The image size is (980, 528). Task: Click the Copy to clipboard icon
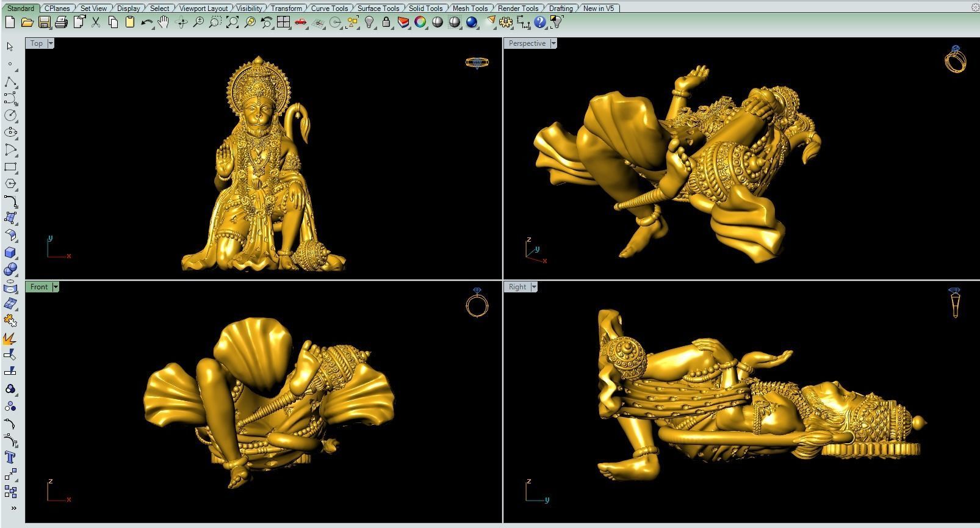(x=112, y=22)
